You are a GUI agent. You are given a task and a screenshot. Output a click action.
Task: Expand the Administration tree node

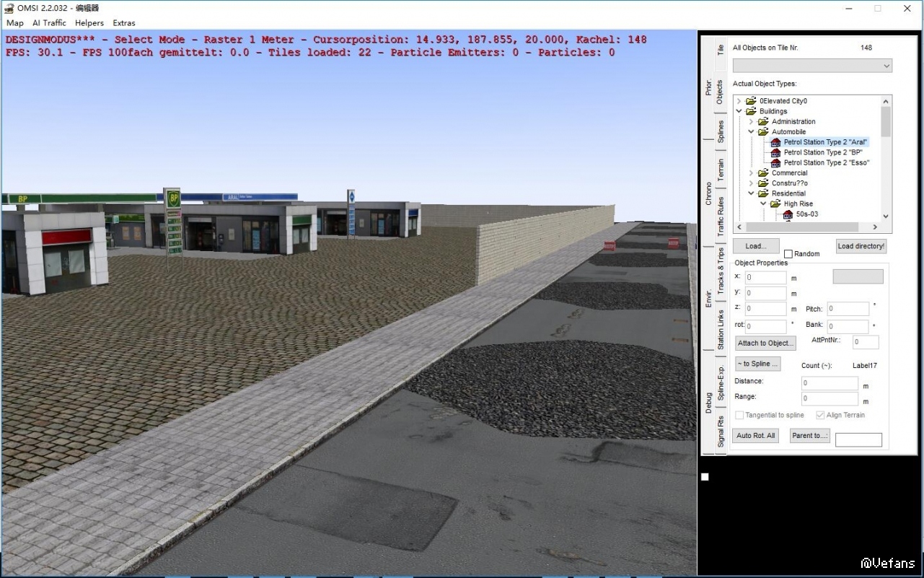pos(751,122)
